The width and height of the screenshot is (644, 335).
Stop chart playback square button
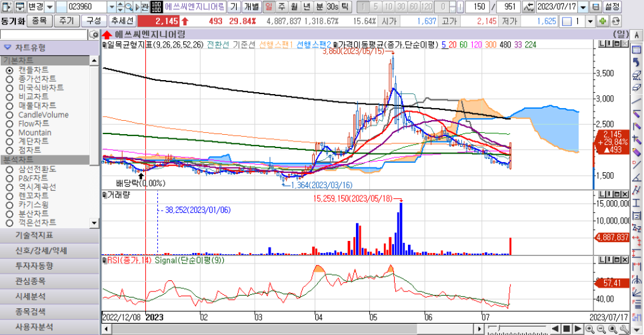pyautogui.click(x=567, y=329)
